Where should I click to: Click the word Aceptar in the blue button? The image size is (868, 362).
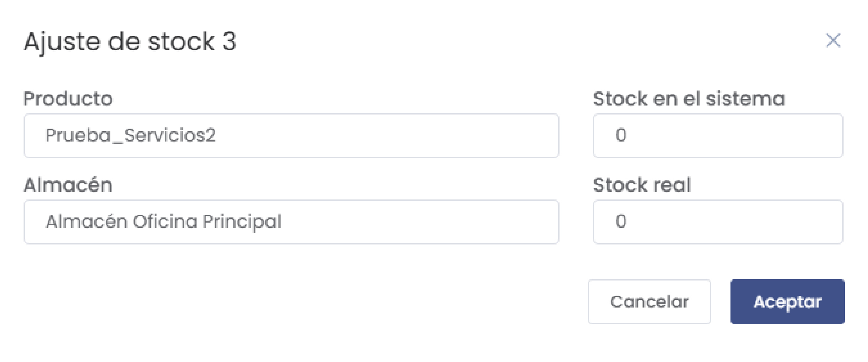[787, 302]
